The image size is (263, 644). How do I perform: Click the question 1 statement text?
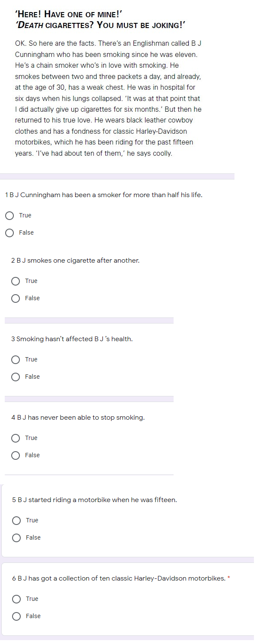pos(104,195)
